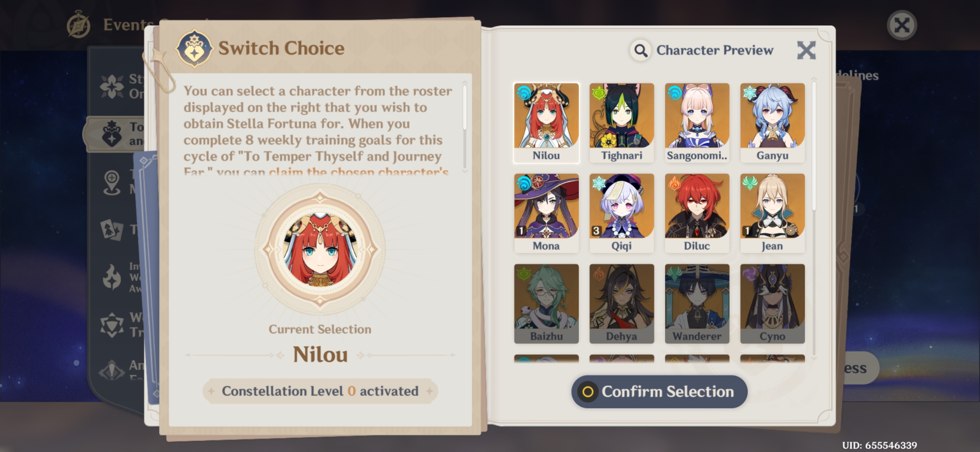Choose Dehya character card
The image size is (980, 452).
(622, 303)
